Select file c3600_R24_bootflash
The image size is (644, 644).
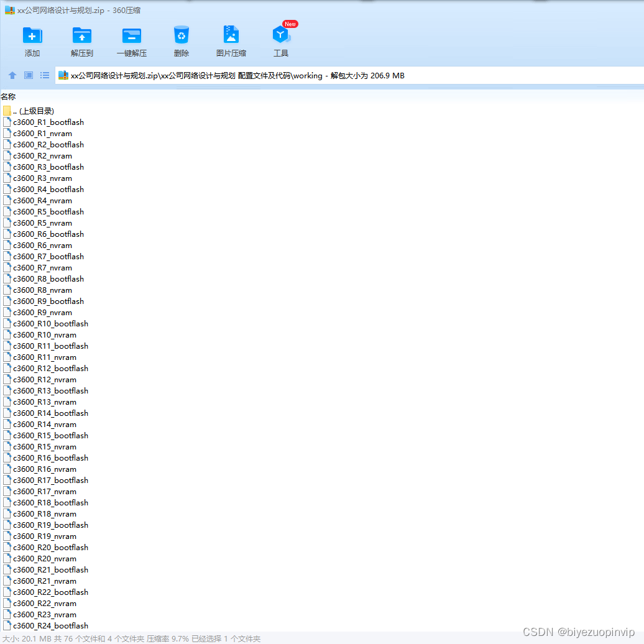(x=45, y=626)
